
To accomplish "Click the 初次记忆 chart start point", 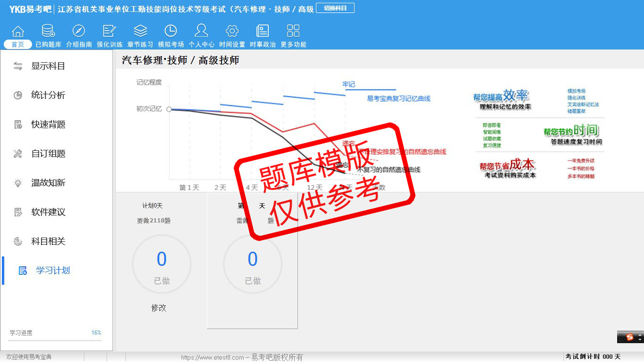I will click(x=169, y=109).
